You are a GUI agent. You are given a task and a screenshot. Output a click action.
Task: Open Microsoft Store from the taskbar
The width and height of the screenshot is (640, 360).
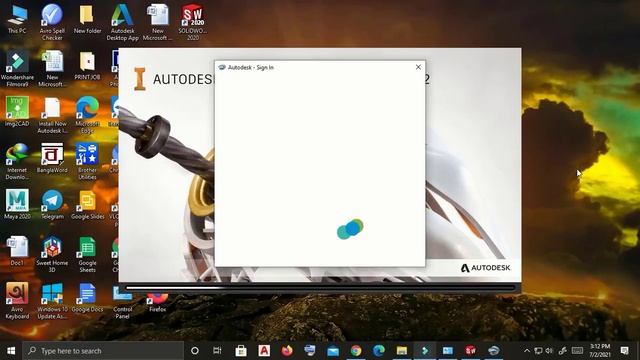point(241,351)
